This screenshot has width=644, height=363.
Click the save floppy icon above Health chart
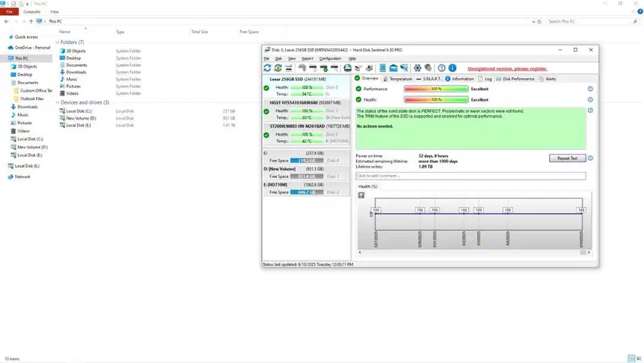click(361, 196)
